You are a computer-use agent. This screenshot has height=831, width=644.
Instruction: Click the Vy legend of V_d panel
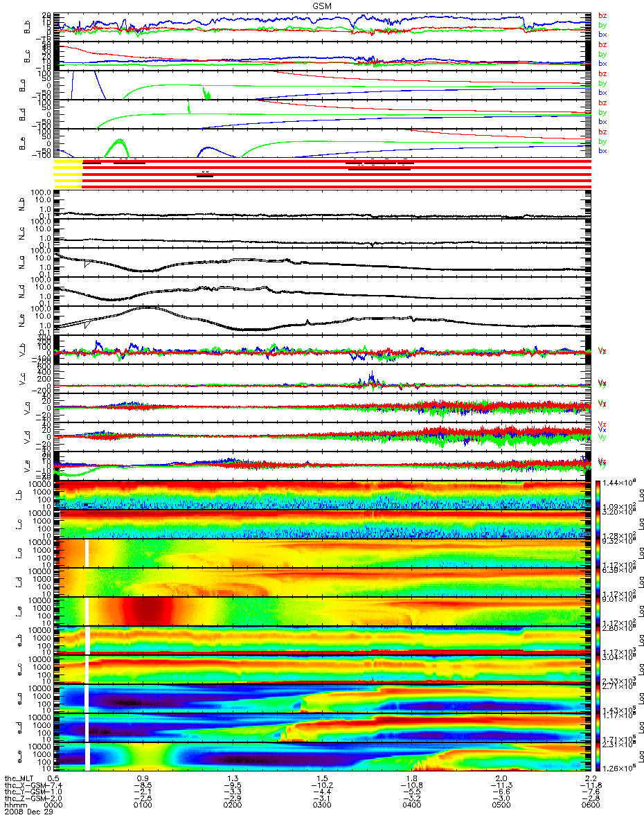602,437
